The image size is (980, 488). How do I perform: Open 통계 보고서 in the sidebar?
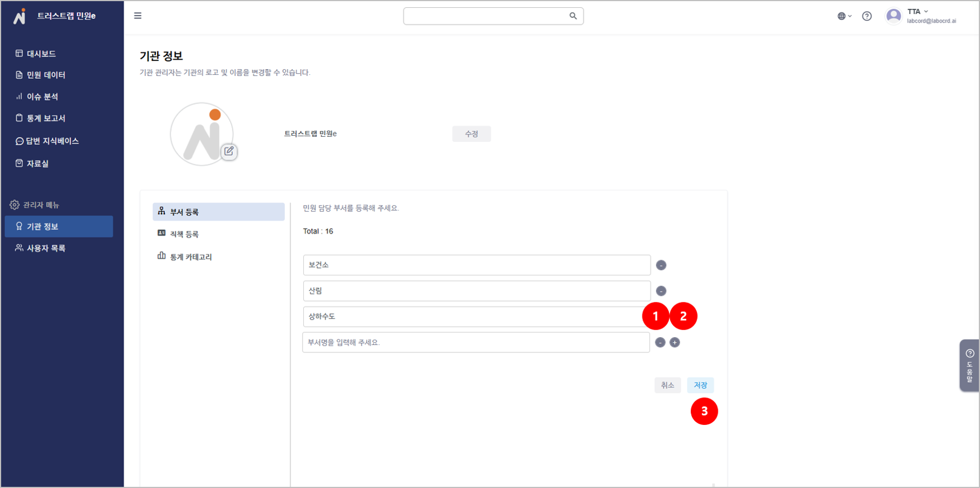(x=41, y=118)
